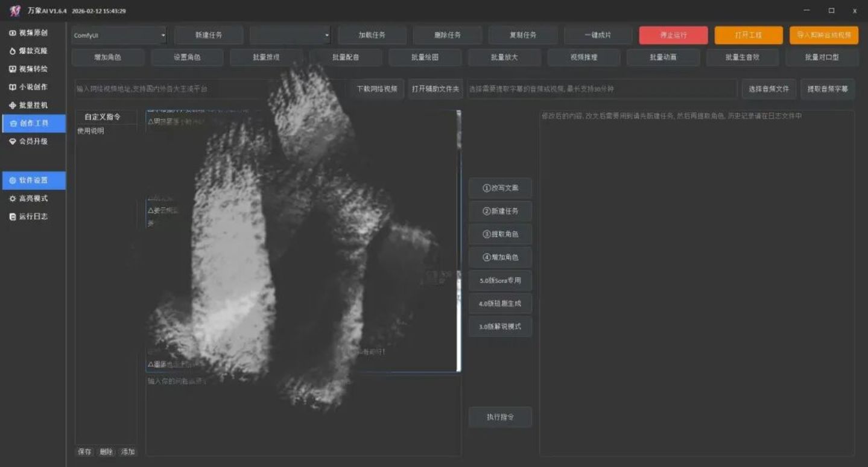The image size is (868, 467).
Task: Click the red 停止运行 button
Action: tap(674, 35)
